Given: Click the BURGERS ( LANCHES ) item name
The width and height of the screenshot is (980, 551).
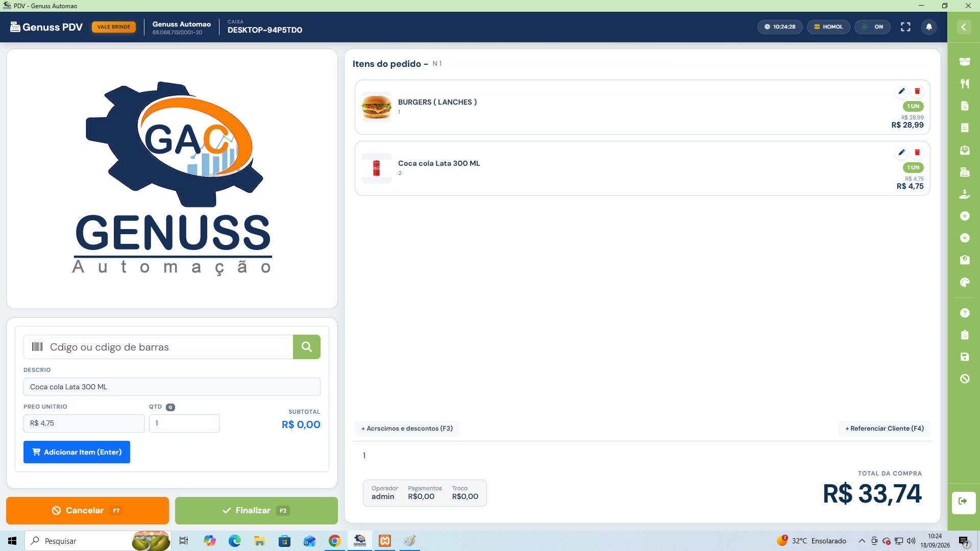Looking at the screenshot, I should coord(437,102).
